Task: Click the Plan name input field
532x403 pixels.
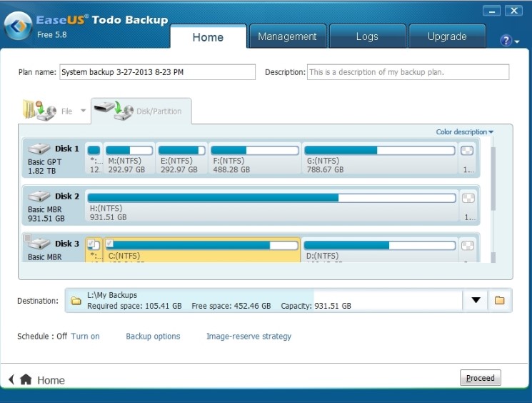Action: click(x=157, y=72)
